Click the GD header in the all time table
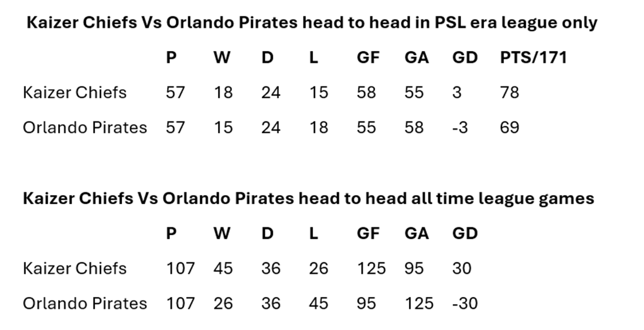644x330 pixels. click(x=465, y=233)
